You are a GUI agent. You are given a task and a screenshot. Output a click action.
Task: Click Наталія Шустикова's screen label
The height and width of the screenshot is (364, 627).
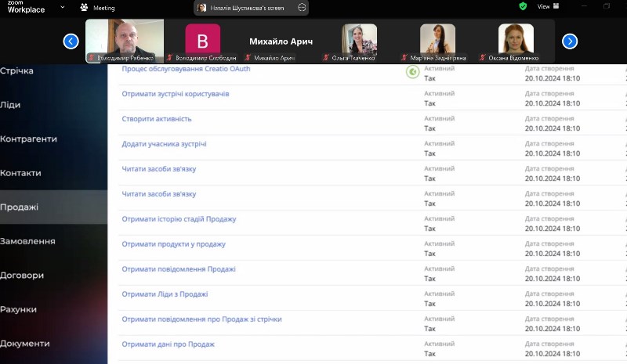point(247,8)
